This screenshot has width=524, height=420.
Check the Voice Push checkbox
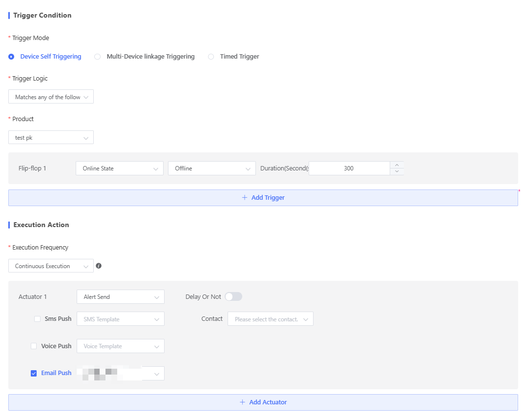[34, 346]
